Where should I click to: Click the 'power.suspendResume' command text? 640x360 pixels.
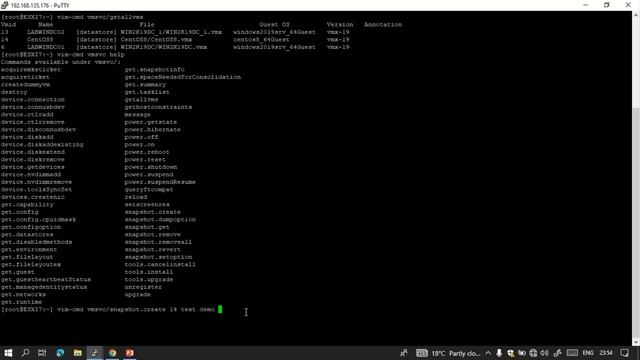tap(160, 182)
